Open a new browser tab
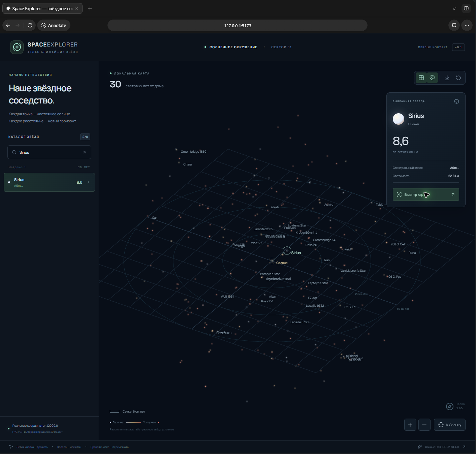 click(90, 8)
